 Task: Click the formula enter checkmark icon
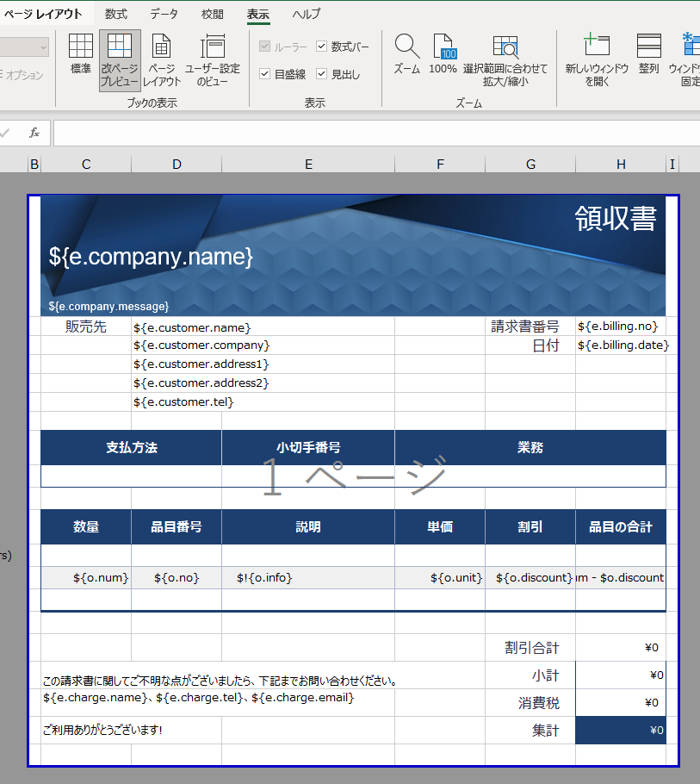tap(5, 133)
